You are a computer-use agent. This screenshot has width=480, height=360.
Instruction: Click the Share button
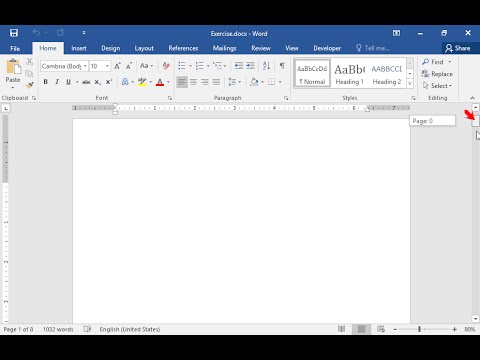pos(458,48)
